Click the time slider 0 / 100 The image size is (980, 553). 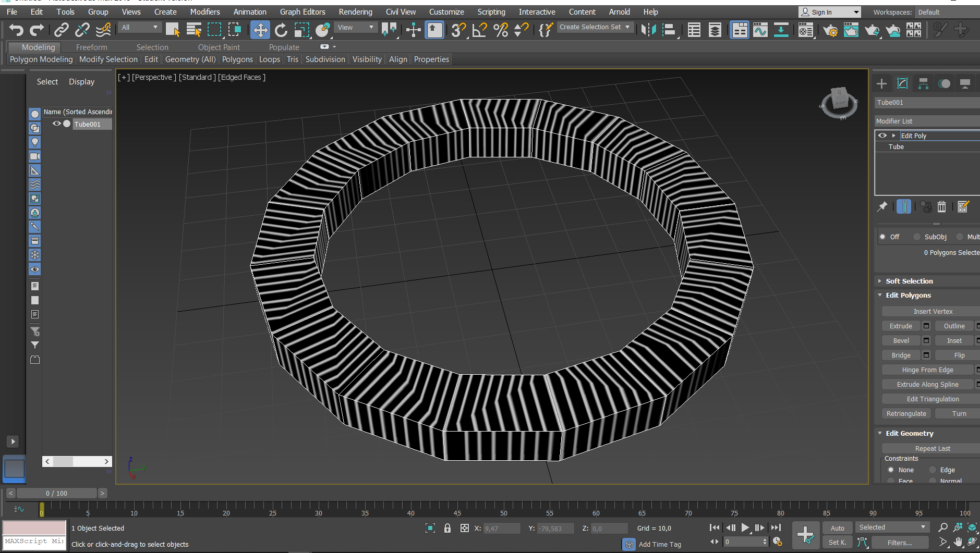(x=56, y=493)
